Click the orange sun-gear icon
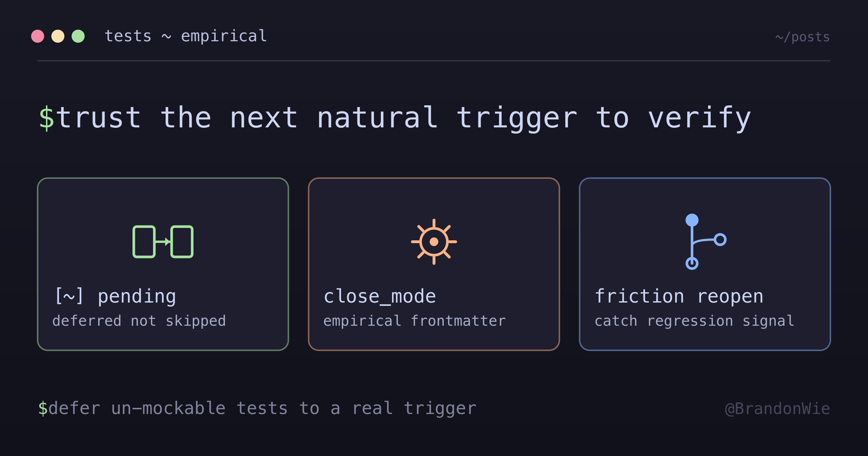Image resolution: width=868 pixels, height=456 pixels. (x=434, y=242)
